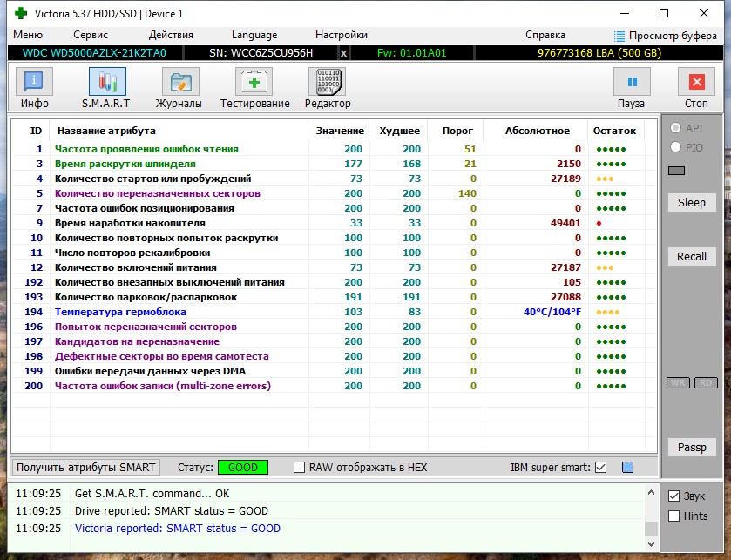Click the small gray indicator under PIO
The image size is (731, 560).
tap(676, 171)
